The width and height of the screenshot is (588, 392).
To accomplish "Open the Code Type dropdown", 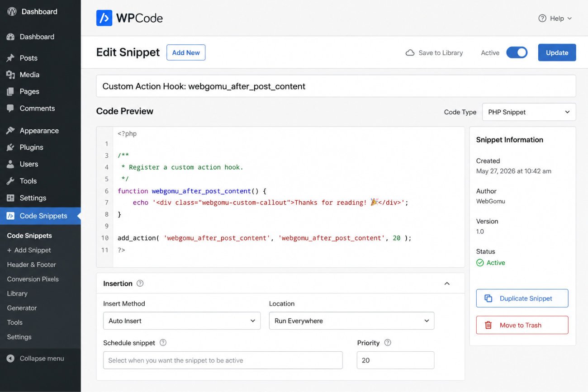I will point(529,112).
